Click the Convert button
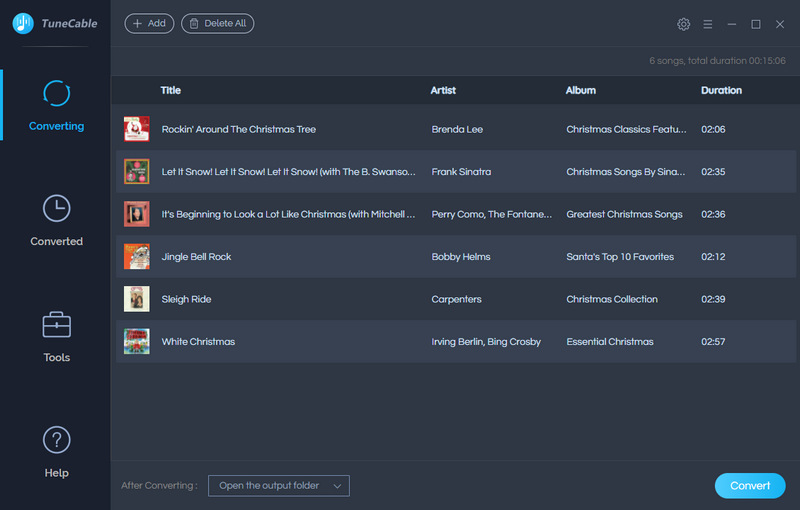Viewport: 800px width, 510px height. [749, 486]
